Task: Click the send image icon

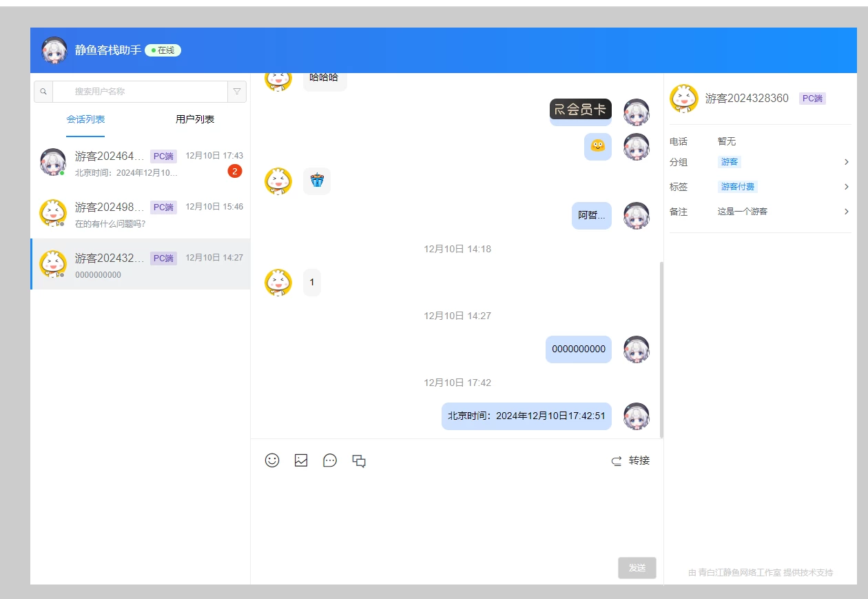Action: [x=301, y=460]
